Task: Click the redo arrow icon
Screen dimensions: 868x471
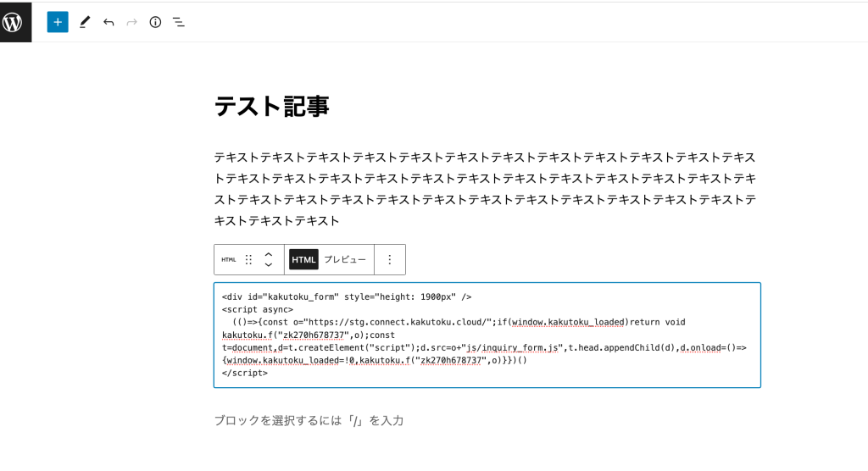Action: (131, 22)
